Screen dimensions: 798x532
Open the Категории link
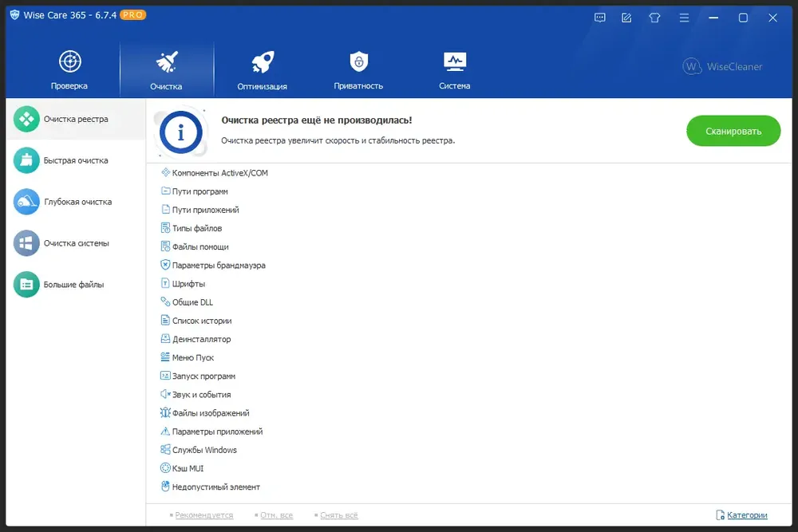[747, 515]
